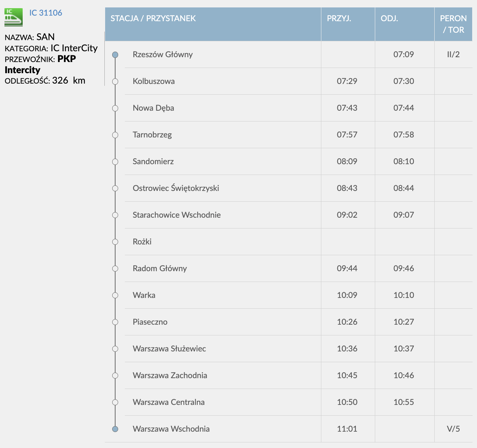Select Warszawa Centralna station name

tap(169, 402)
